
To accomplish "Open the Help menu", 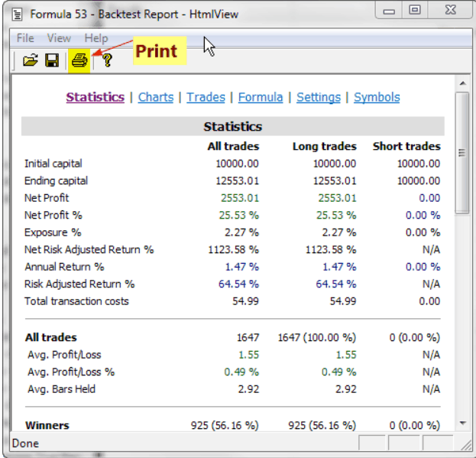I will 96,38.
